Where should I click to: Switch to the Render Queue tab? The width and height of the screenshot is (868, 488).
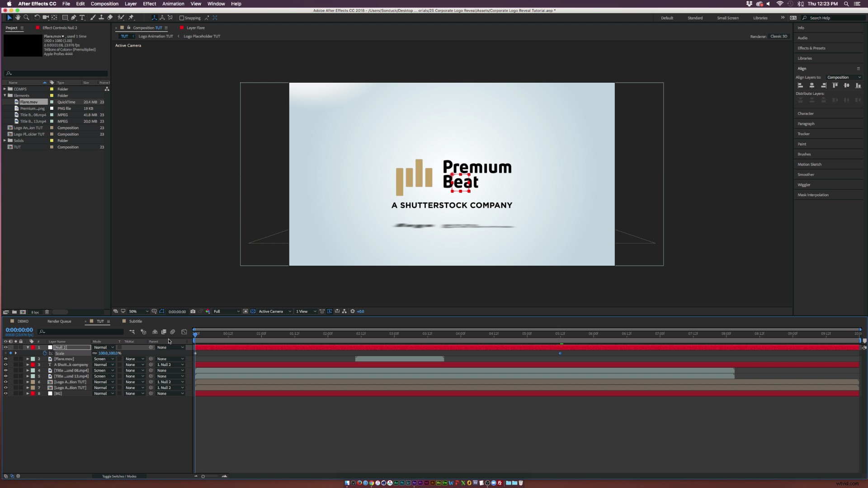(59, 321)
